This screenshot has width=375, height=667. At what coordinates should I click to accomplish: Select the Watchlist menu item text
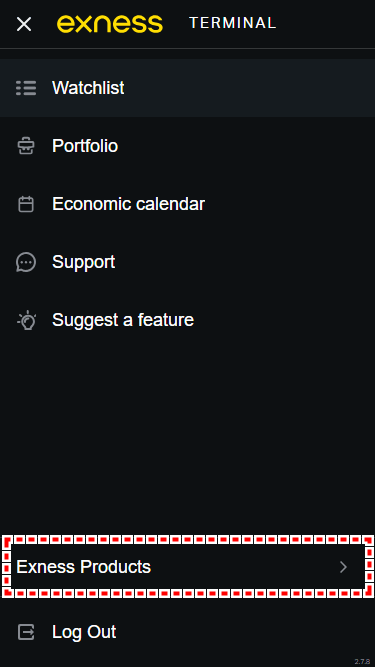tap(88, 88)
